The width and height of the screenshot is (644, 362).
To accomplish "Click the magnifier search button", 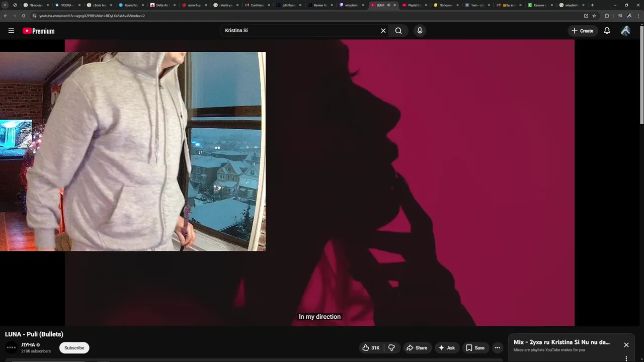I will pyautogui.click(x=398, y=31).
